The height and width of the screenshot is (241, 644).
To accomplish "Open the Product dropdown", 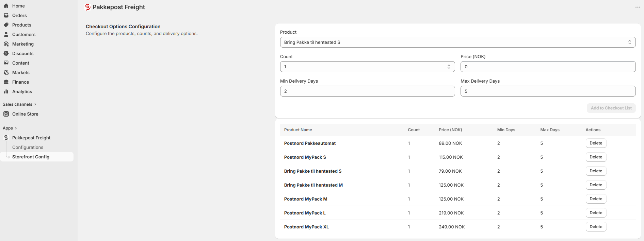I will tap(458, 42).
